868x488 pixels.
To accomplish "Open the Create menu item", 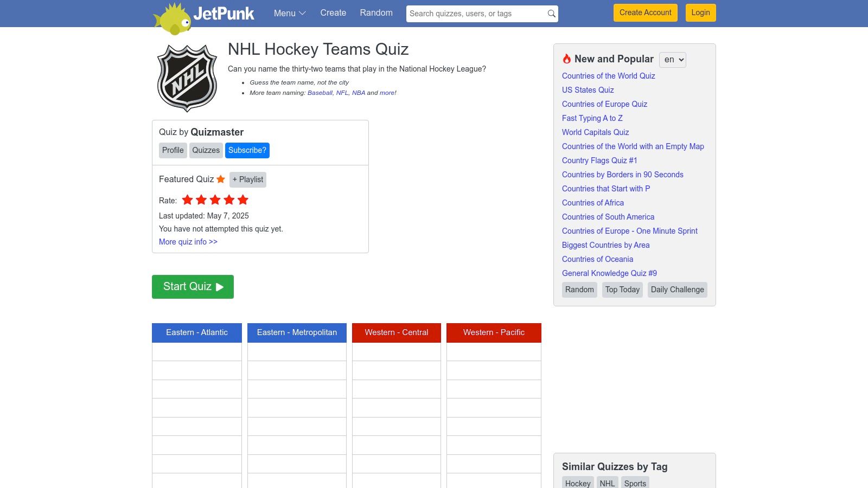I will click(333, 13).
